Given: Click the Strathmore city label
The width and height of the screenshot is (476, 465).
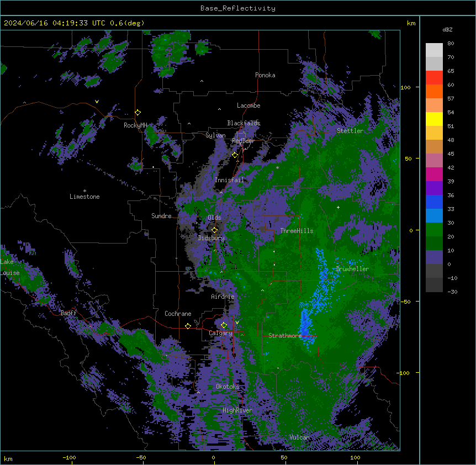Looking at the screenshot, I should pyautogui.click(x=285, y=336).
